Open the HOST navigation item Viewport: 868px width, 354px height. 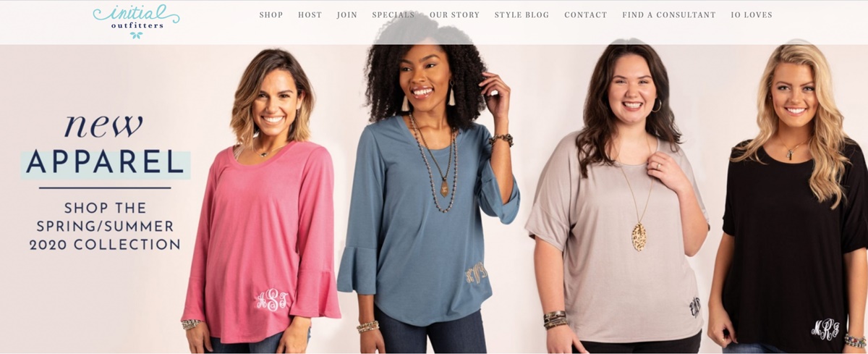pyautogui.click(x=310, y=15)
